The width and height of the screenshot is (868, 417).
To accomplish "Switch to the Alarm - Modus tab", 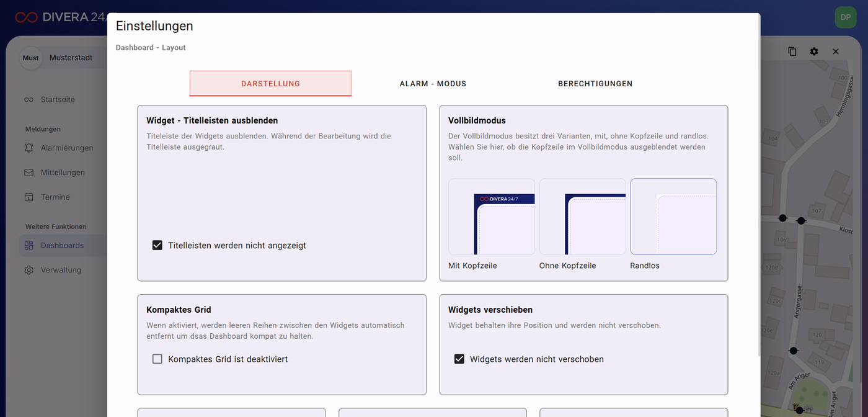I will click(433, 84).
